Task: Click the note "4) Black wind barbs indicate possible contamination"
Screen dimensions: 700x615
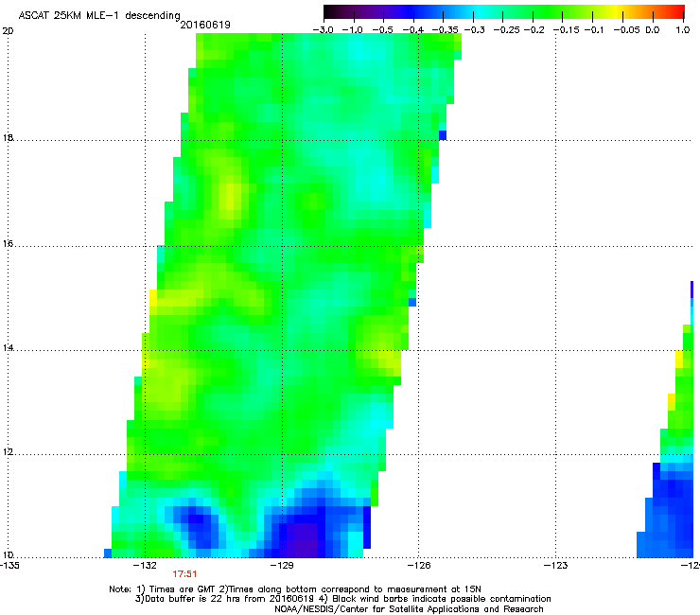Action: [435, 599]
